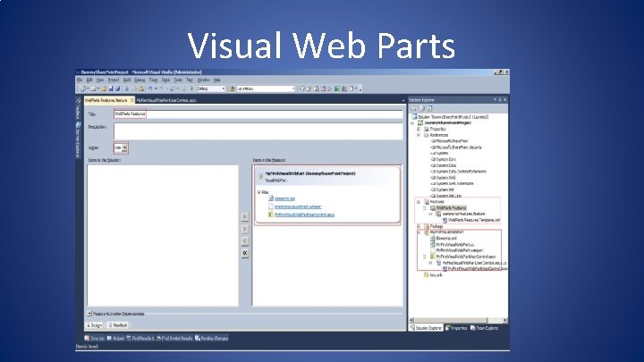Add selected item to feature (> button)
This screenshot has height=362, width=644.
(245, 229)
